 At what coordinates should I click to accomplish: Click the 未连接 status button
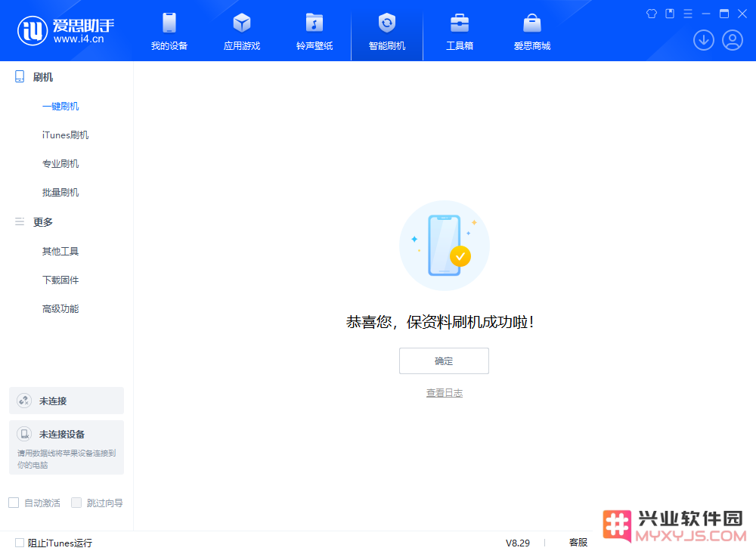(x=67, y=401)
